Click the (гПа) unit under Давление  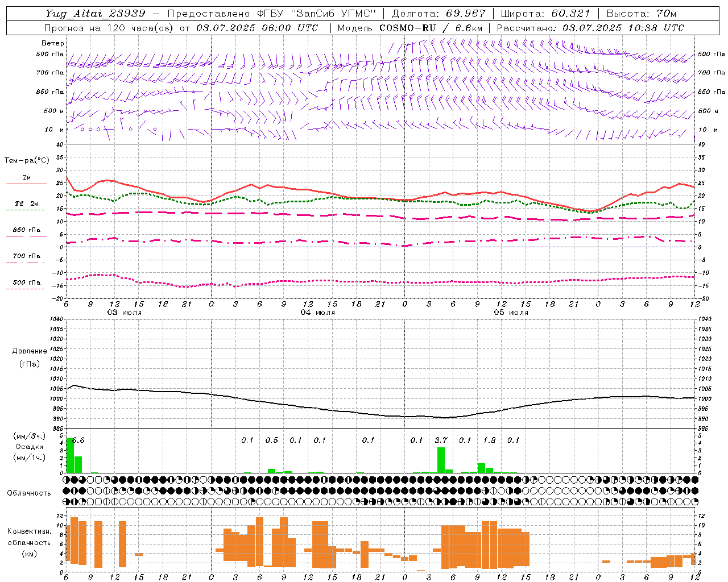coord(30,364)
